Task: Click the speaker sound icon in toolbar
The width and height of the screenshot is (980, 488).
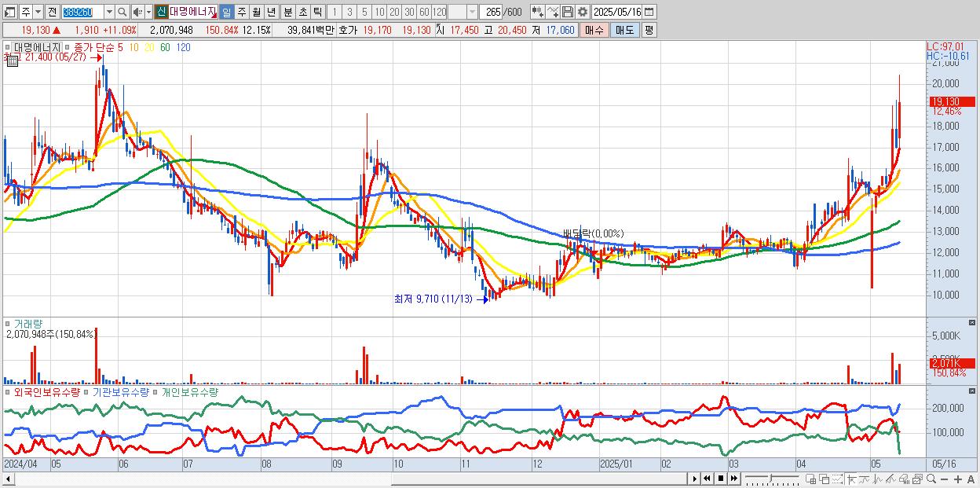Action: [137, 12]
